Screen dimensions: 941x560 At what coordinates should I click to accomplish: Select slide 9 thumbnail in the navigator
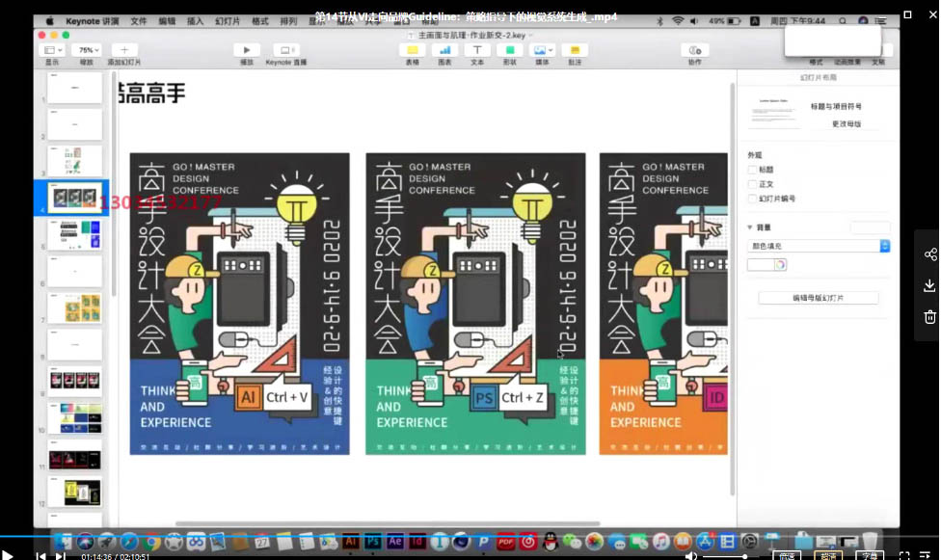point(74,381)
